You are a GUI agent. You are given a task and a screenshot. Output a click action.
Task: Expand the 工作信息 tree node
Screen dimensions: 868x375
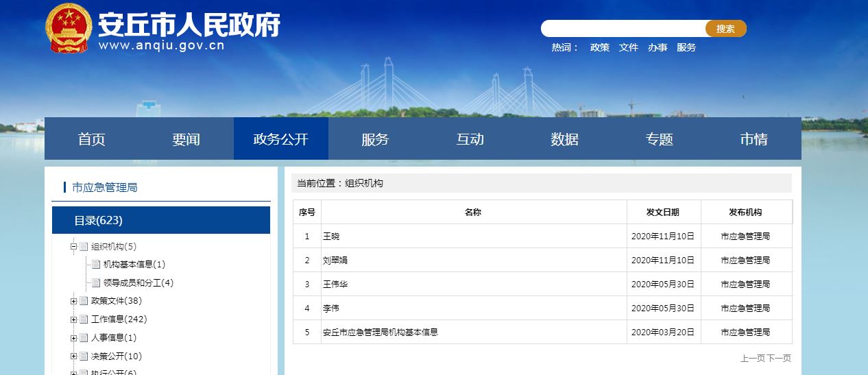pos(73,319)
